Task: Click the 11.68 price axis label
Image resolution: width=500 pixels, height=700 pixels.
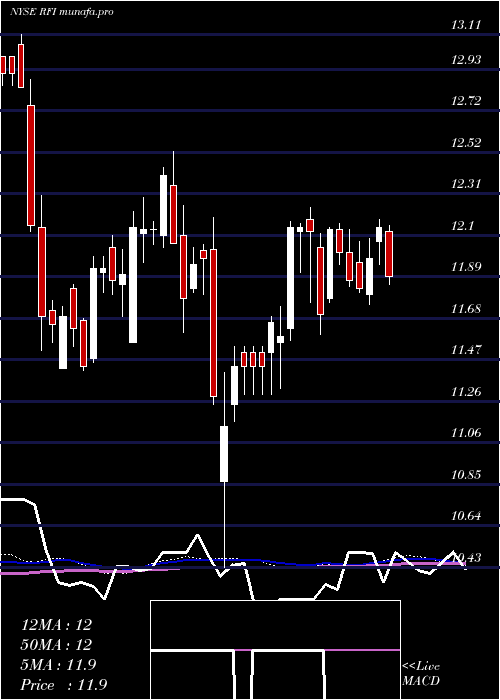Action: click(466, 308)
